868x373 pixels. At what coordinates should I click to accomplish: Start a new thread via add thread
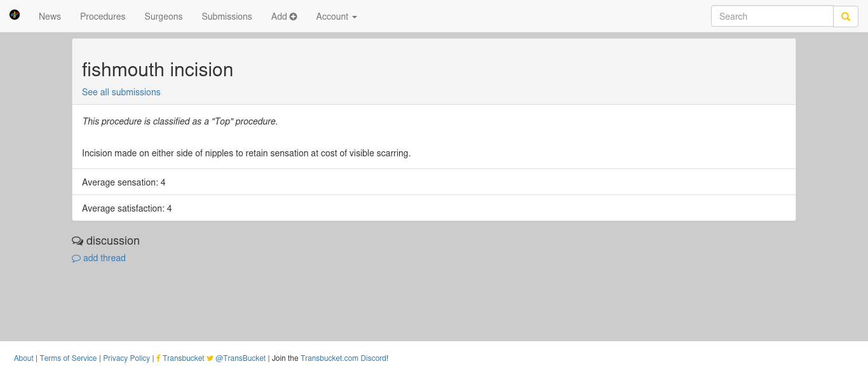click(x=104, y=258)
